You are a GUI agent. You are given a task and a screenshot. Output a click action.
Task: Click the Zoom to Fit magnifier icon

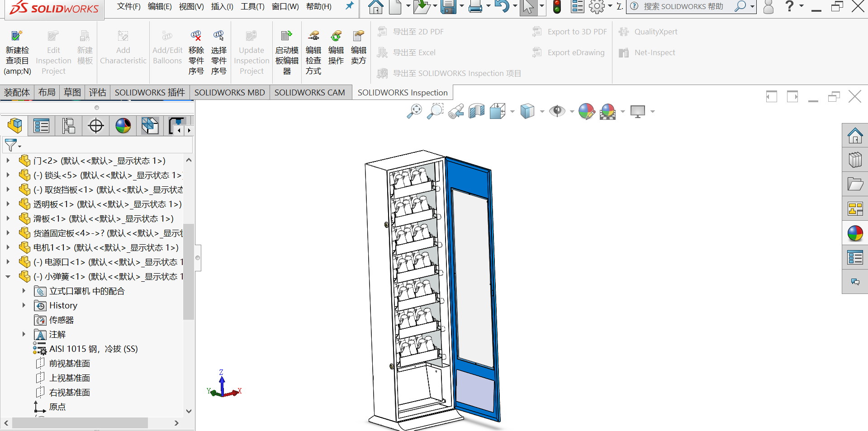click(x=414, y=111)
